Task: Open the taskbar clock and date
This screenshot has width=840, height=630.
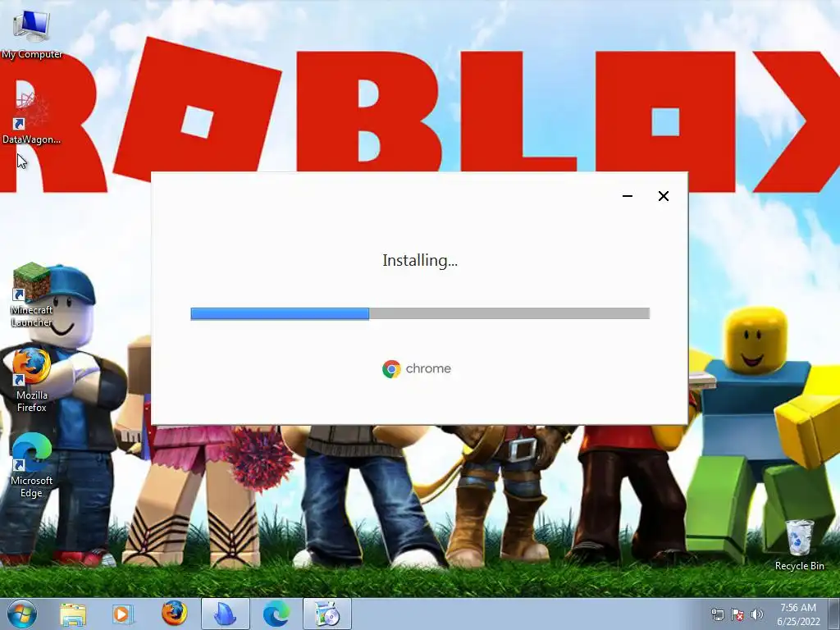Action: 798,614
